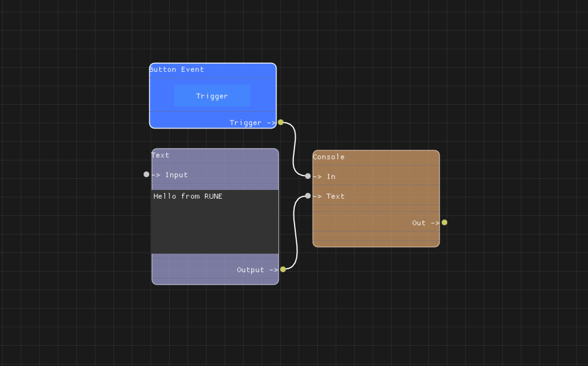Viewport: 588px width, 366px height.
Task: Focus the 'Hello from RUNE' text field
Action: [215, 221]
